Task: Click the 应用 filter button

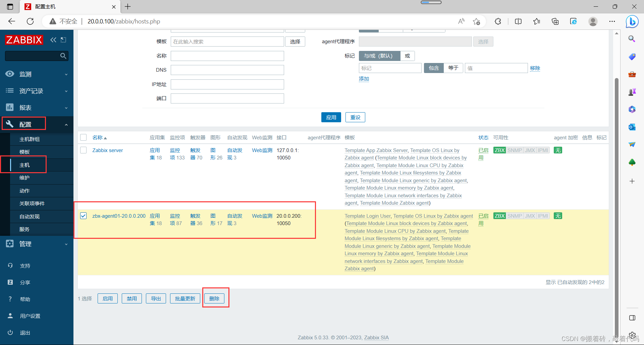Action: [x=331, y=117]
